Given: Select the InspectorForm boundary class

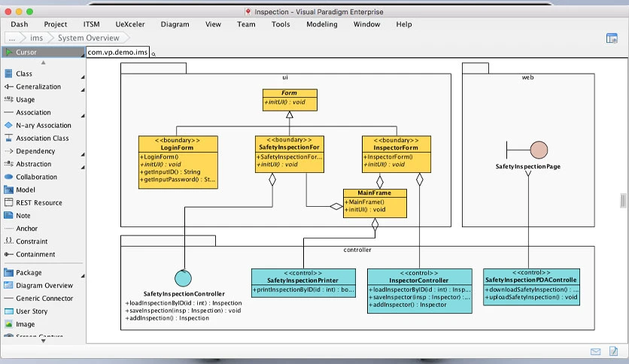Looking at the screenshot, I should pos(397,154).
